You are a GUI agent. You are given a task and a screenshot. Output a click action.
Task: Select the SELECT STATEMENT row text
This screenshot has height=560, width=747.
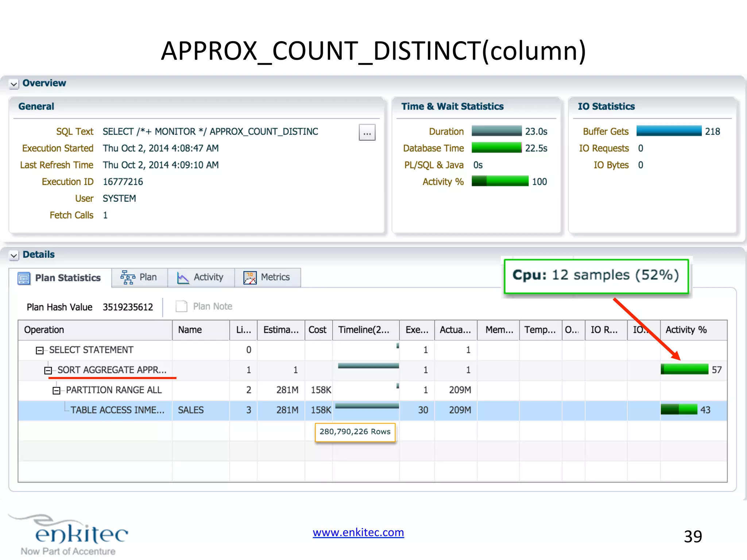click(91, 350)
